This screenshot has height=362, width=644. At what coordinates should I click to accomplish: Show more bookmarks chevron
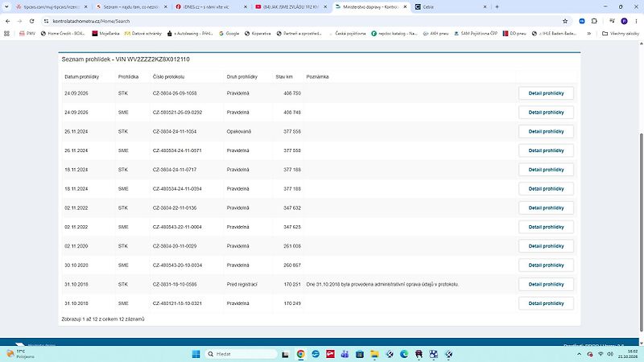point(589,33)
